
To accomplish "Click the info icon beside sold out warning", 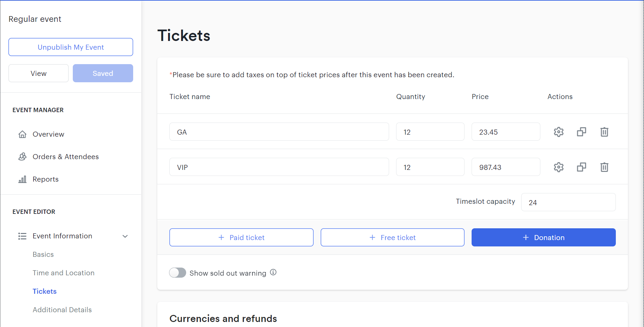I will [273, 272].
